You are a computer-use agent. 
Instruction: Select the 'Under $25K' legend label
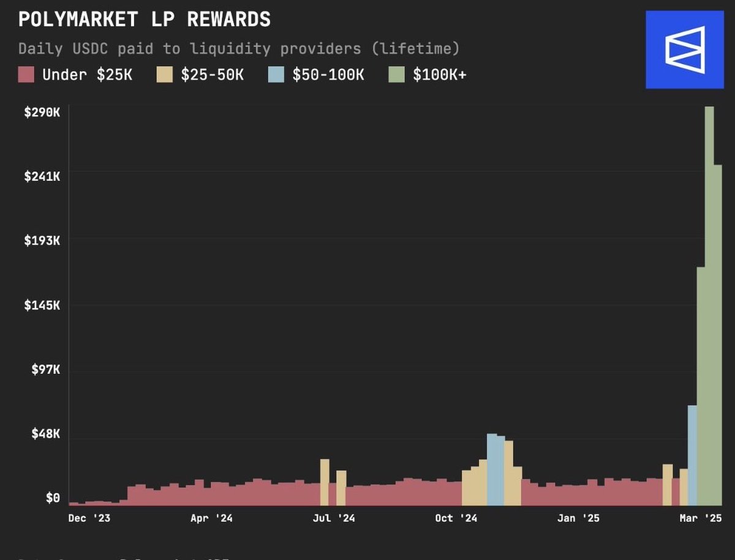87,75
